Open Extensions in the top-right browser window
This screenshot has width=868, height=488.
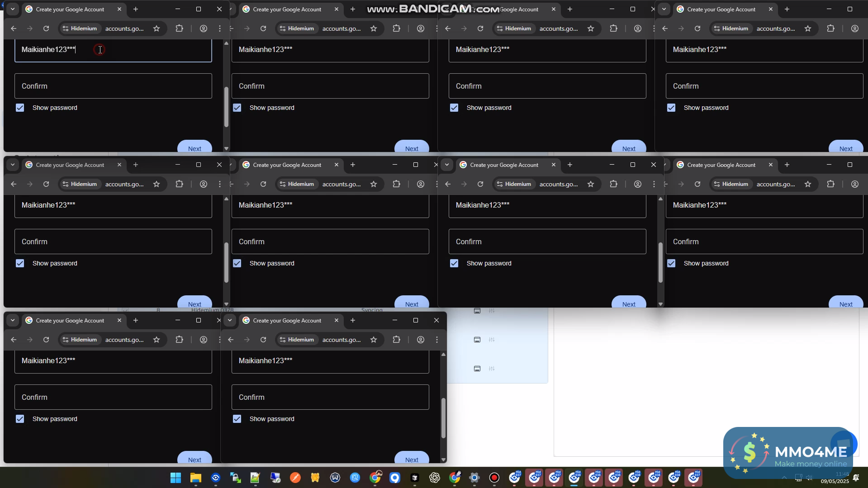pyautogui.click(x=830, y=28)
